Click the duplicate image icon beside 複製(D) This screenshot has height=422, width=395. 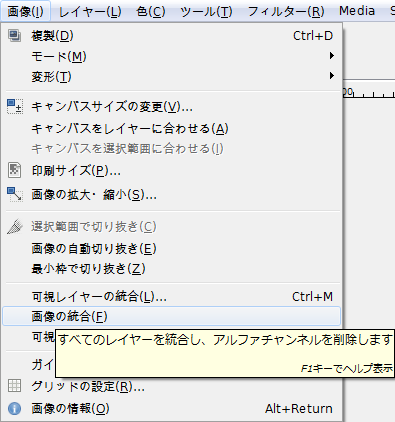14,35
